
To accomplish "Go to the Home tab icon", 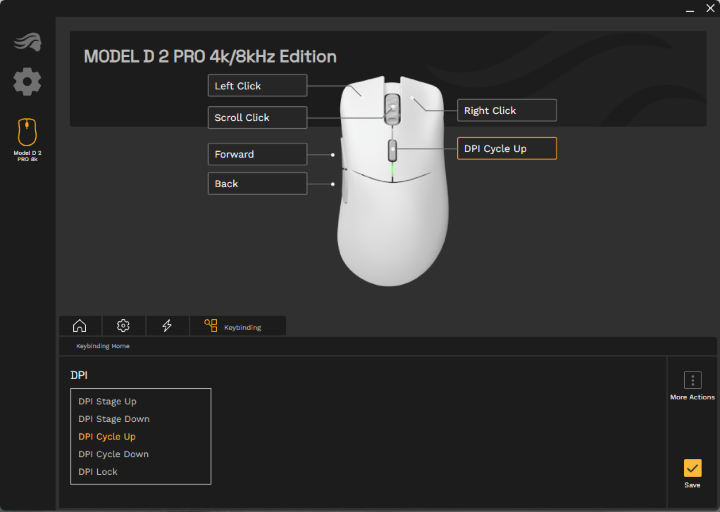I will [x=79, y=326].
